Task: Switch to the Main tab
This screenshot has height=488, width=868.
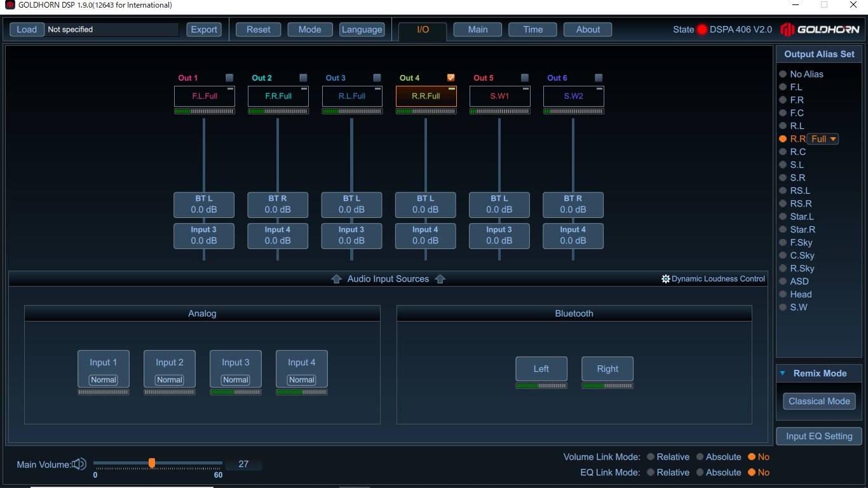Action: (478, 29)
